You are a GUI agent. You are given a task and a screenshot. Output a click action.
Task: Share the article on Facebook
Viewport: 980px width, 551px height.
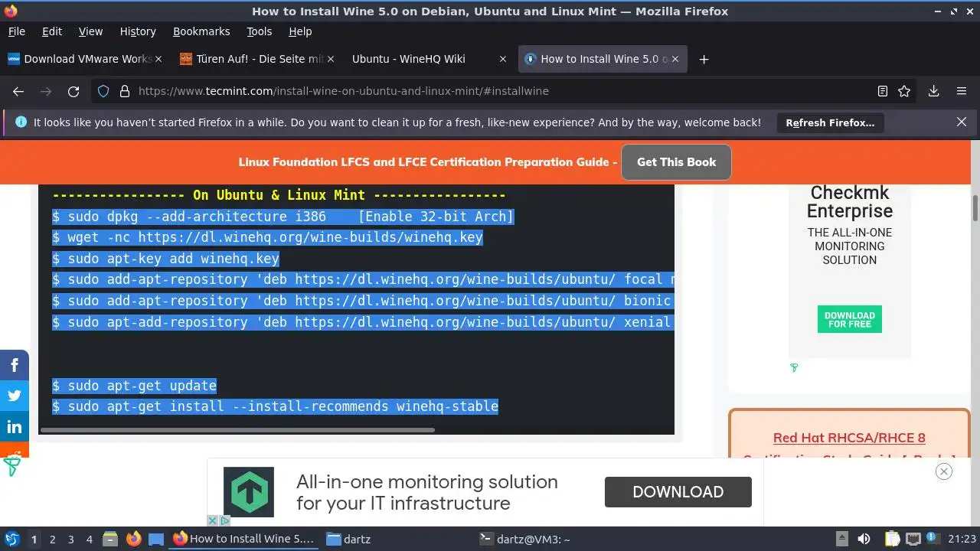coord(14,366)
